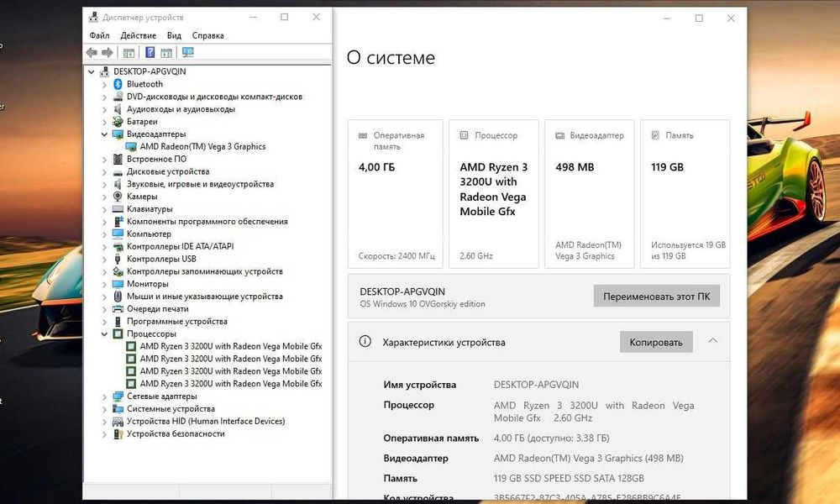Open the Вид menu
This screenshot has height=504, width=840.
click(174, 35)
